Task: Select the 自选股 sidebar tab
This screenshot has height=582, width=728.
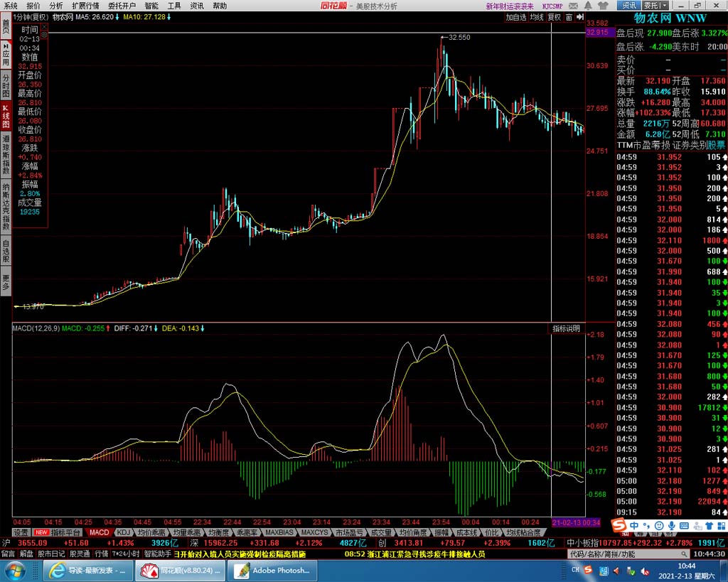Action: tap(6, 251)
